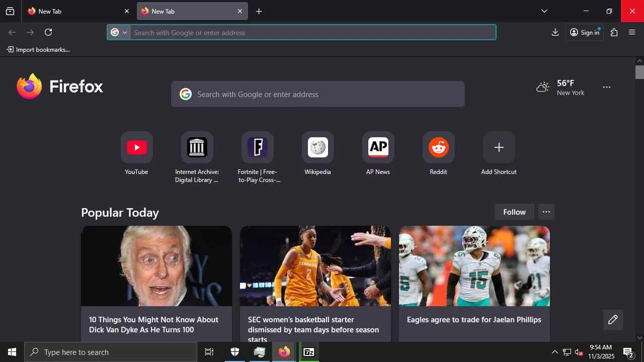Click the scrollbar down arrow
The image size is (644, 362).
click(639, 338)
